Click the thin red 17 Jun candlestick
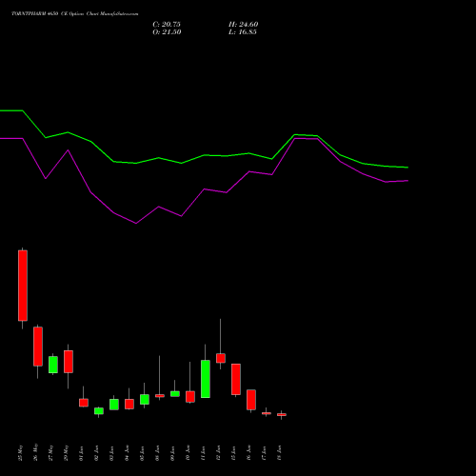 pyautogui.click(x=267, y=413)
